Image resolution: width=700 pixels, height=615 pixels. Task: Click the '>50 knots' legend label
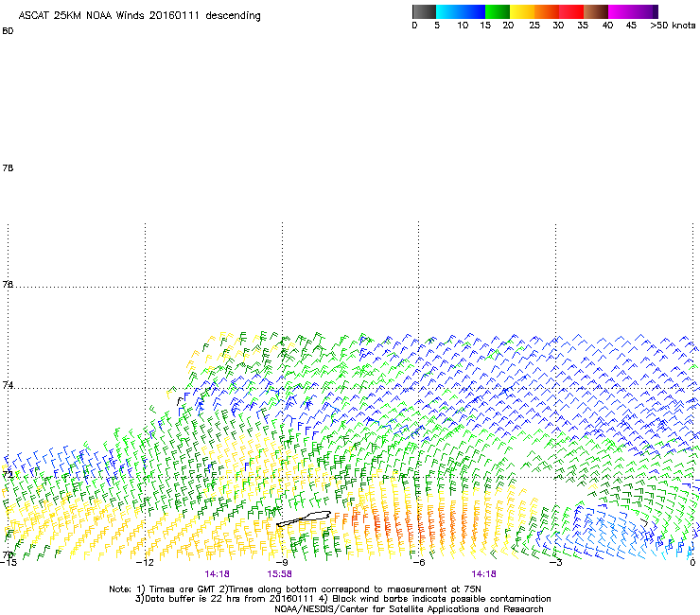coord(673,26)
